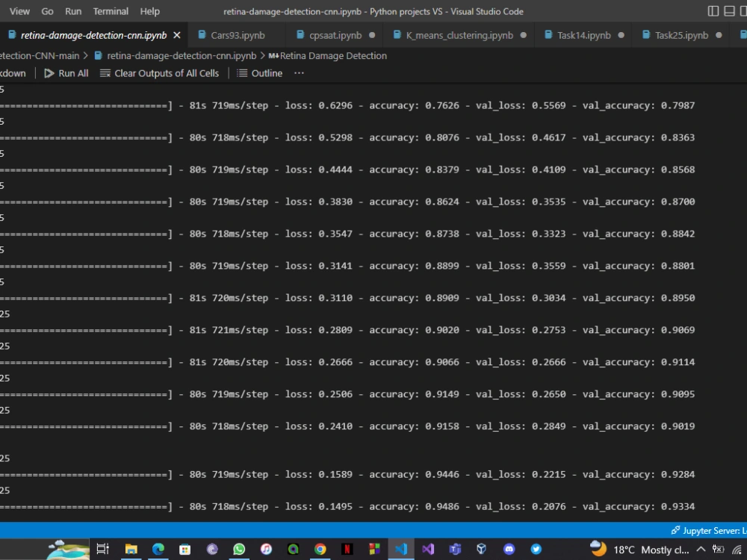Click the Markdown button in notebook toolbar
This screenshot has height=560, width=747.
click(x=13, y=73)
